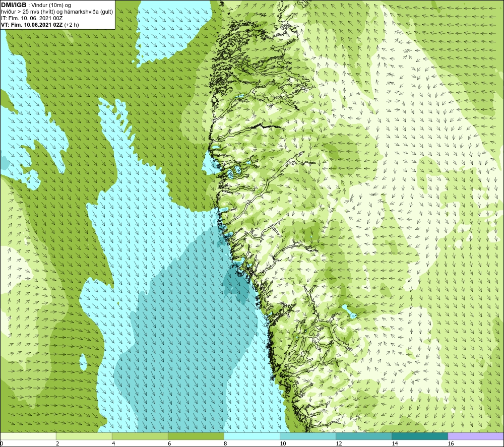504x447 pixels.
Task: Click the 4–6 m/s green legend swatch
Action: coord(140,436)
